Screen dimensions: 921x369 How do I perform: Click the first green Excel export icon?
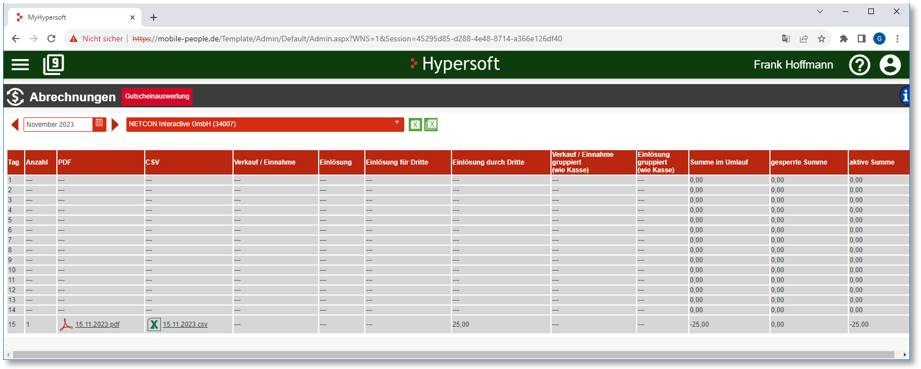[x=415, y=124]
